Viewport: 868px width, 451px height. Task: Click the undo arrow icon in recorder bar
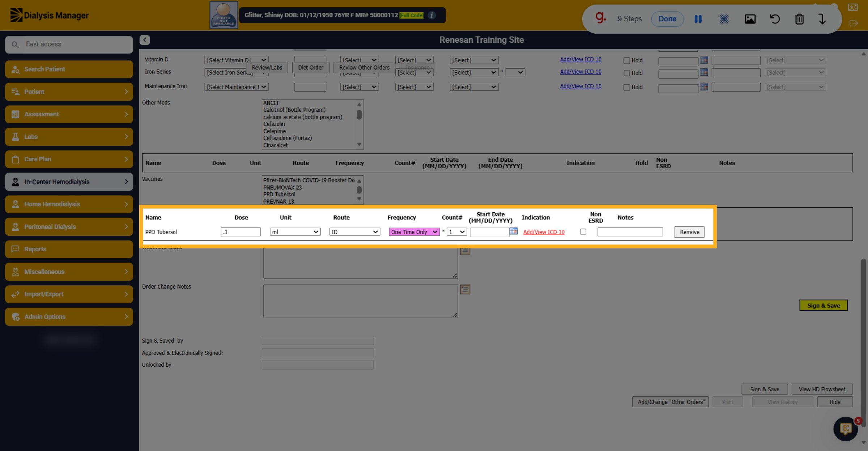[x=775, y=19]
